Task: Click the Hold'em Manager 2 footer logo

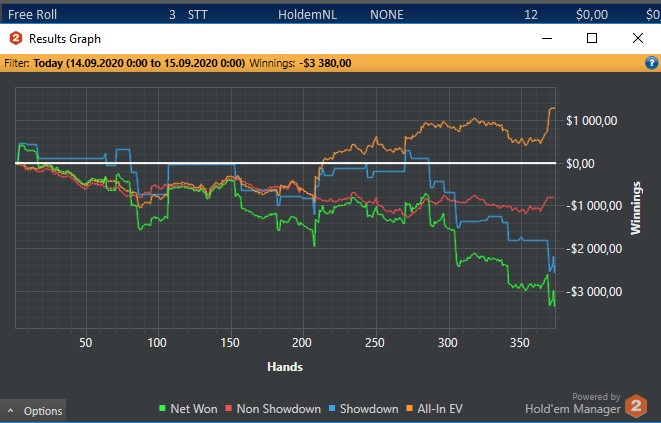Action: coord(636,406)
